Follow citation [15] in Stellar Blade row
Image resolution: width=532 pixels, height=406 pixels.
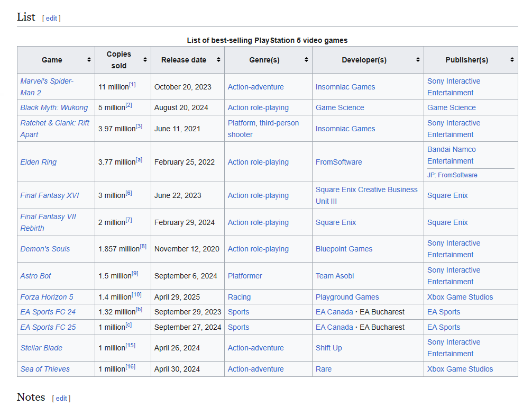[130, 346]
